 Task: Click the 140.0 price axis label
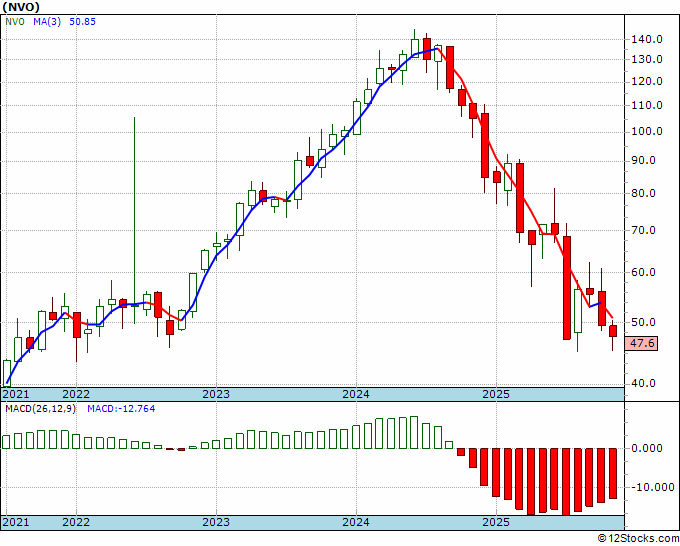point(647,39)
